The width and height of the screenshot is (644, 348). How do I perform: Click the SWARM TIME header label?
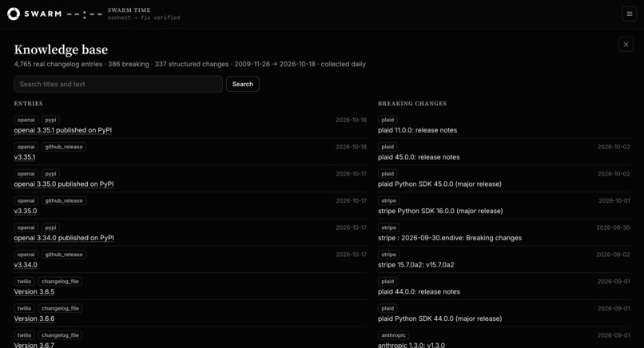(129, 10)
